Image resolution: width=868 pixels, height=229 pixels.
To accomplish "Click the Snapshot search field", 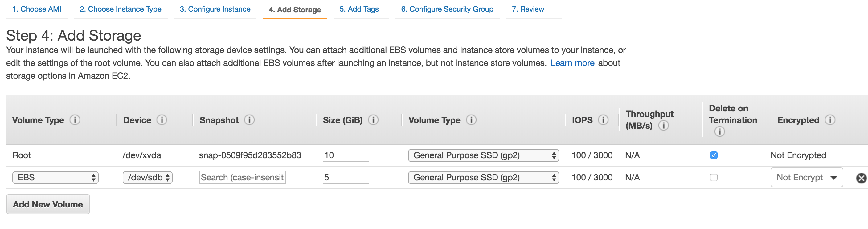I will click(242, 178).
